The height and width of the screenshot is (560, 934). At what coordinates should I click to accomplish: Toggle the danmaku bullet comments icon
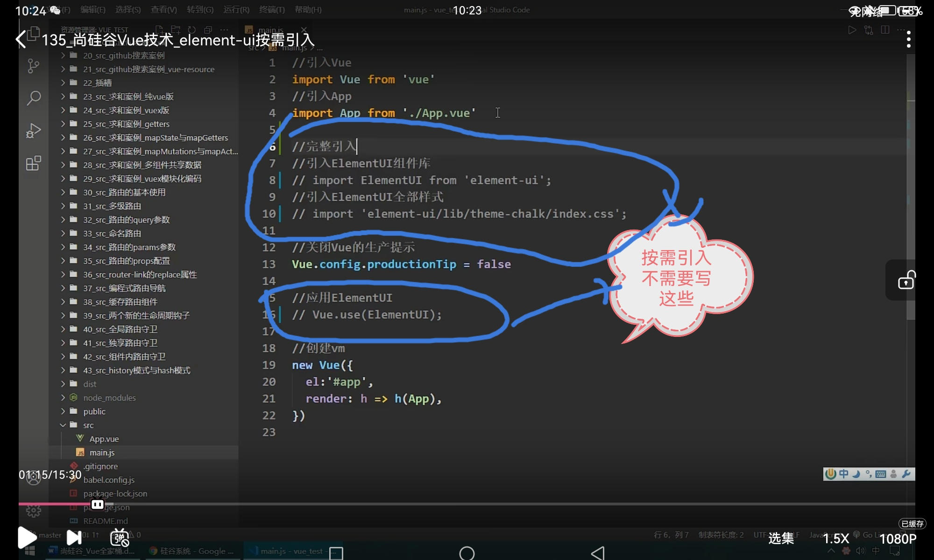(120, 538)
